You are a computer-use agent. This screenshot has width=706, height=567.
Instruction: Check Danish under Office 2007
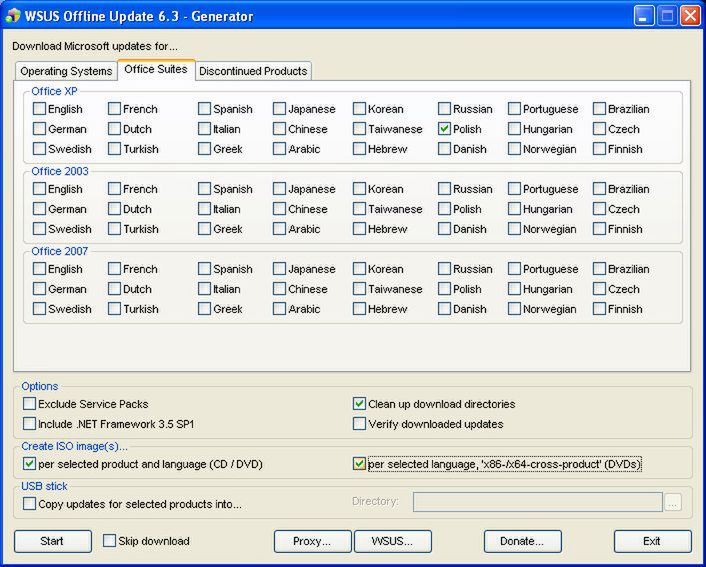(444, 309)
